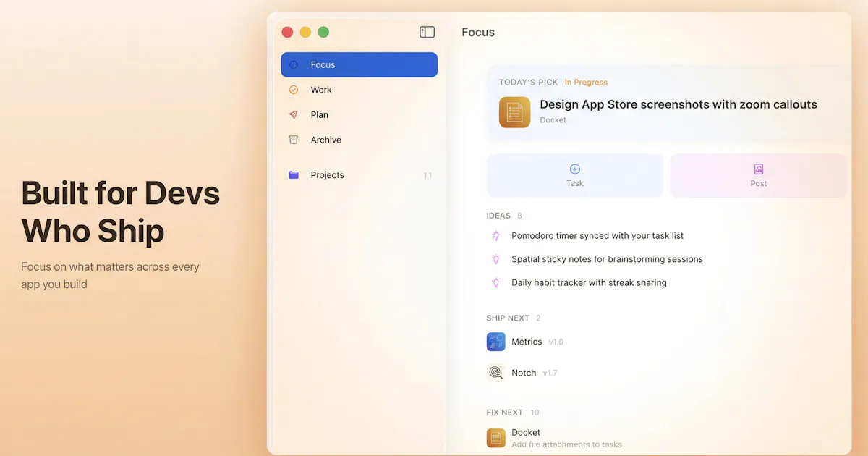The image size is (868, 456).
Task: Click the IDEAS section header
Action: point(498,216)
